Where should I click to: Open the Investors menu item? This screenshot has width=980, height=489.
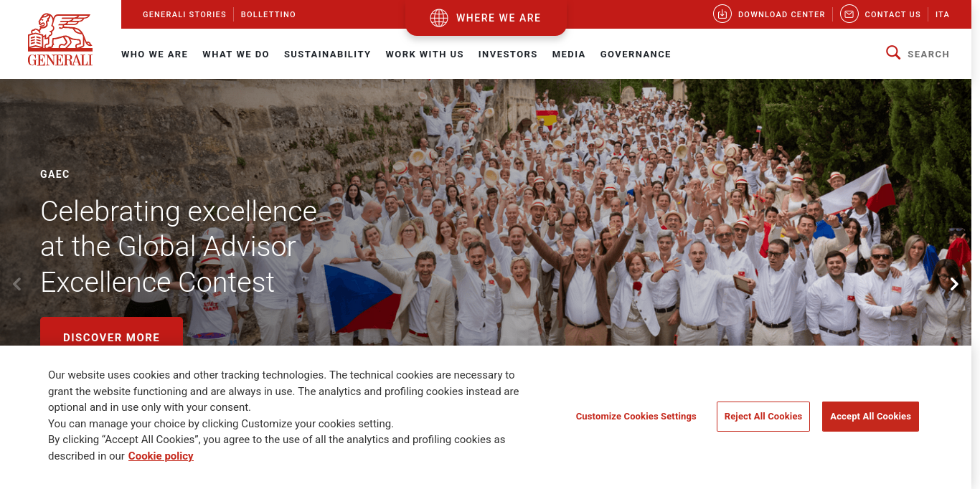(508, 54)
